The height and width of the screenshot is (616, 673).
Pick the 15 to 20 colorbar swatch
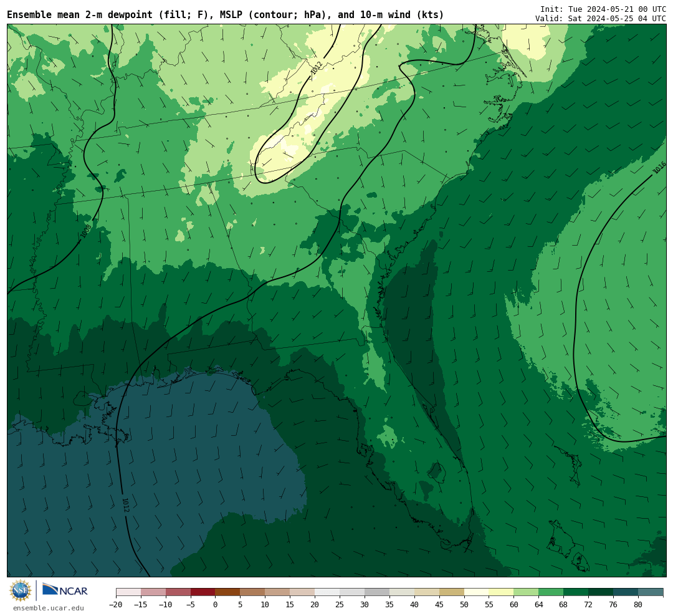coord(303,592)
